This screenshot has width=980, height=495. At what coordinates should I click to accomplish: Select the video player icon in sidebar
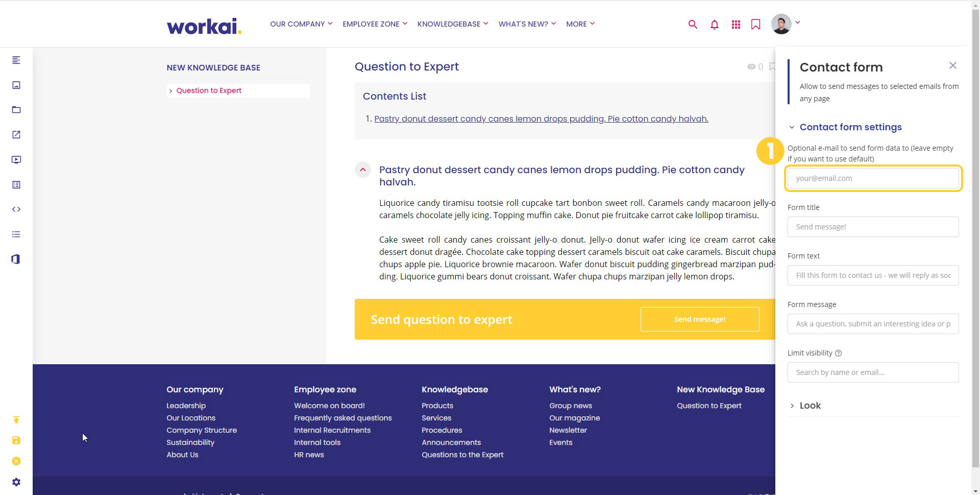pos(16,160)
